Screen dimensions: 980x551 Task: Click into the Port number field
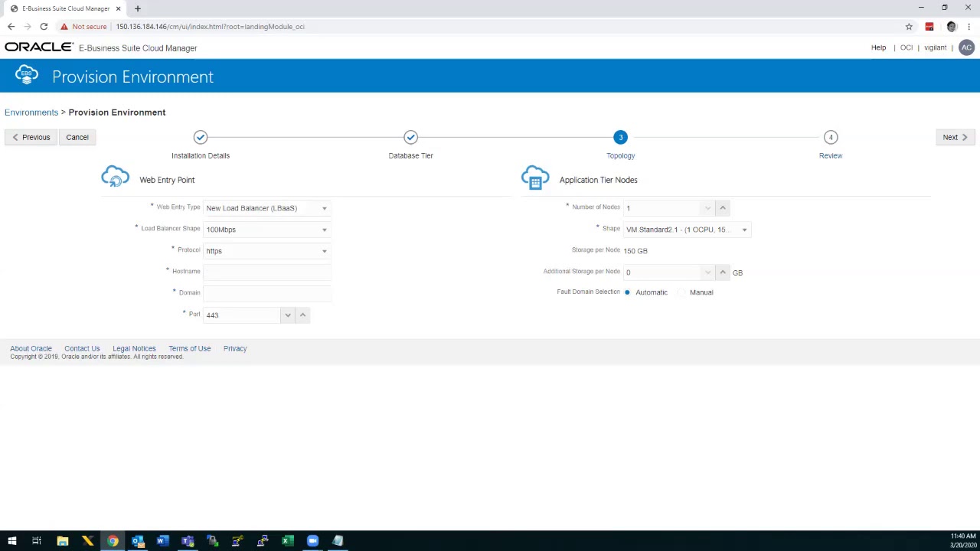(x=242, y=315)
